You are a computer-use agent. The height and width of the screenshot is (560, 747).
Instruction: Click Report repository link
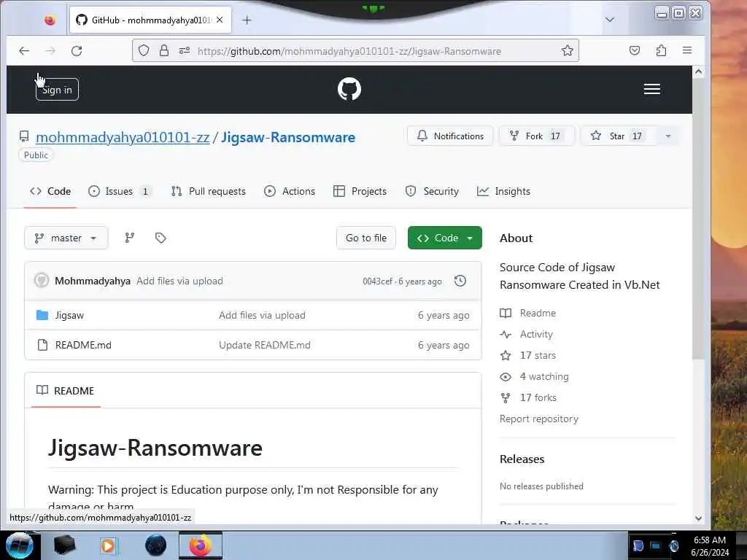click(539, 419)
